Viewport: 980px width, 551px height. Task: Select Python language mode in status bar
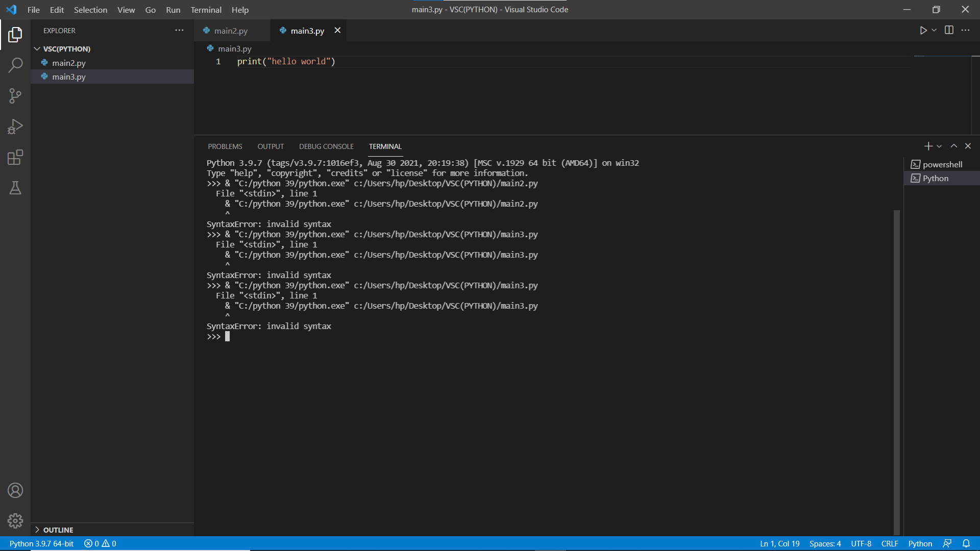tap(920, 543)
